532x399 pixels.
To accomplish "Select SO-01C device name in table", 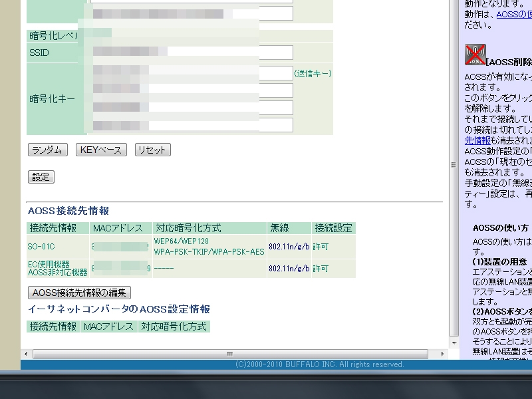I will (x=41, y=247).
